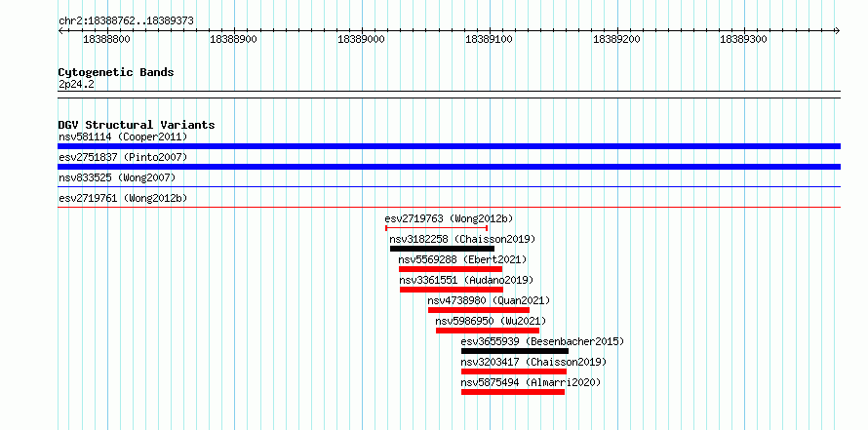The width and height of the screenshot is (868, 430).
Task: Click ruler position 18388900
Action: pos(234,39)
